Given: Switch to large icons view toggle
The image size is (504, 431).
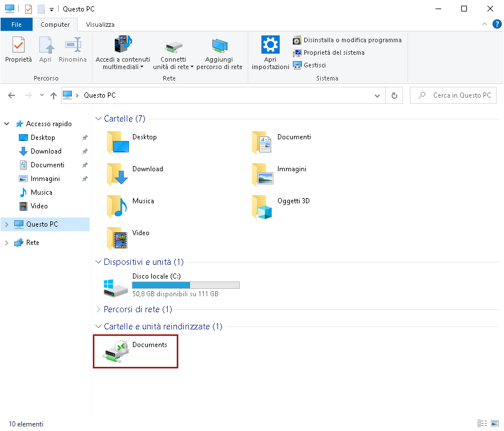Looking at the screenshot, I should tap(494, 424).
